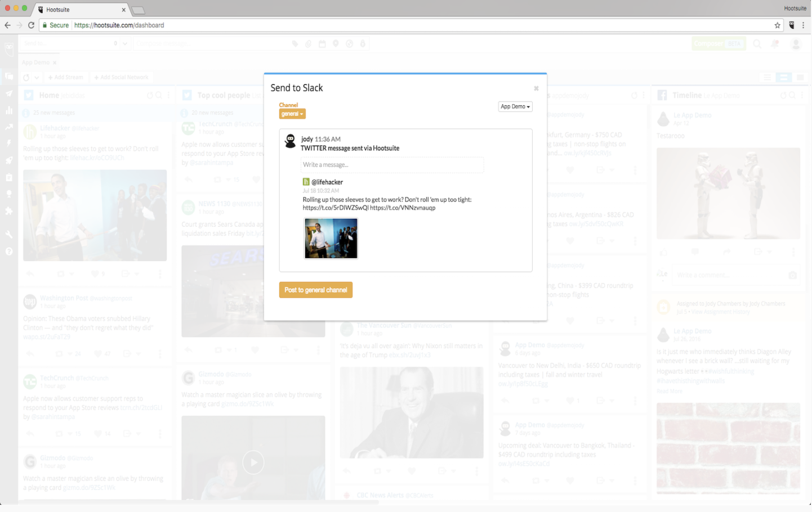The height and width of the screenshot is (512, 812).
Task: Play the Gizmodo video in Top cool people
Action: click(253, 462)
